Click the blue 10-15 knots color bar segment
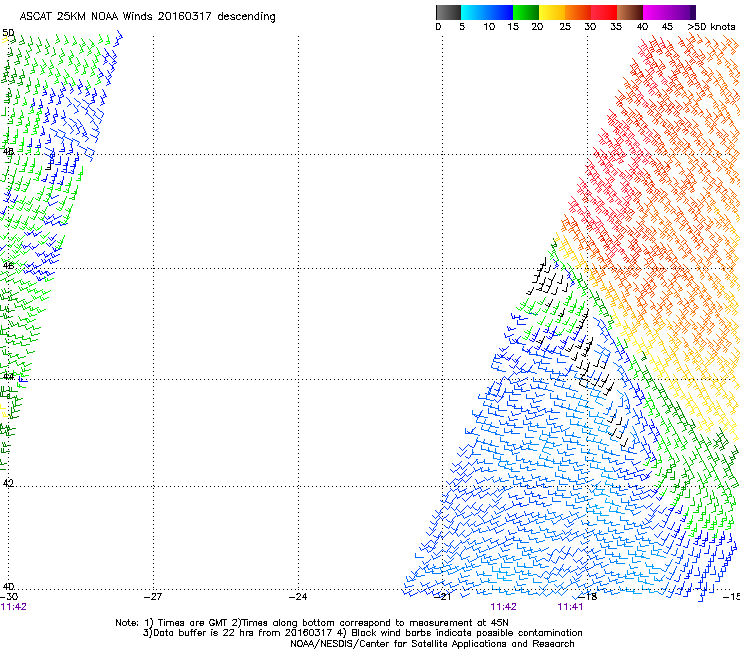The width and height of the screenshot is (740, 650). coord(500,12)
